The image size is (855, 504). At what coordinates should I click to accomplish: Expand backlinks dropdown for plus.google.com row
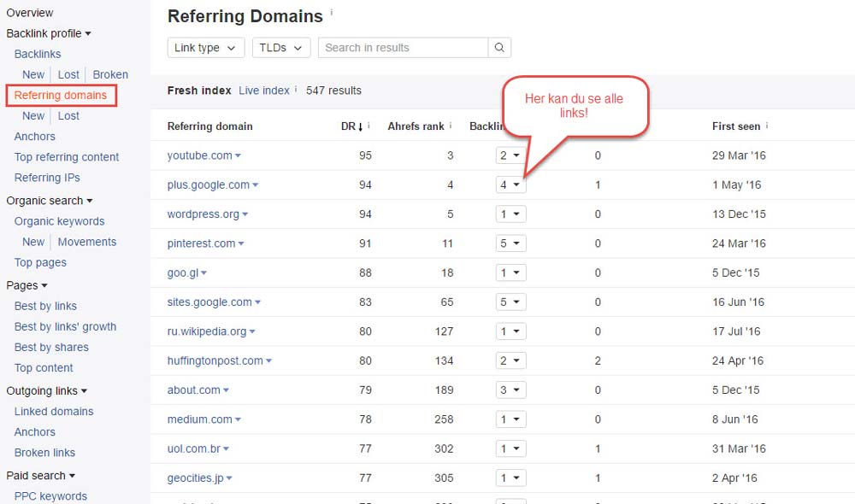pyautogui.click(x=511, y=185)
